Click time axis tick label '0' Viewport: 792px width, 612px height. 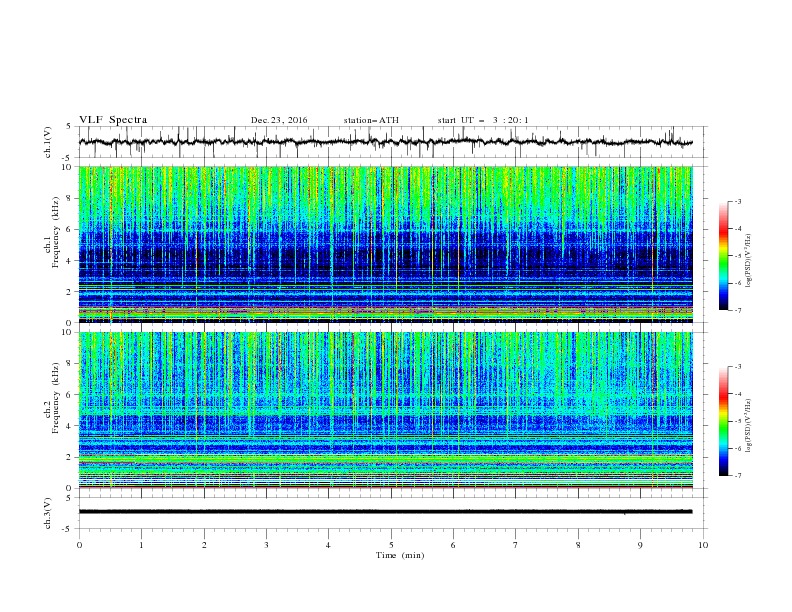pos(79,545)
